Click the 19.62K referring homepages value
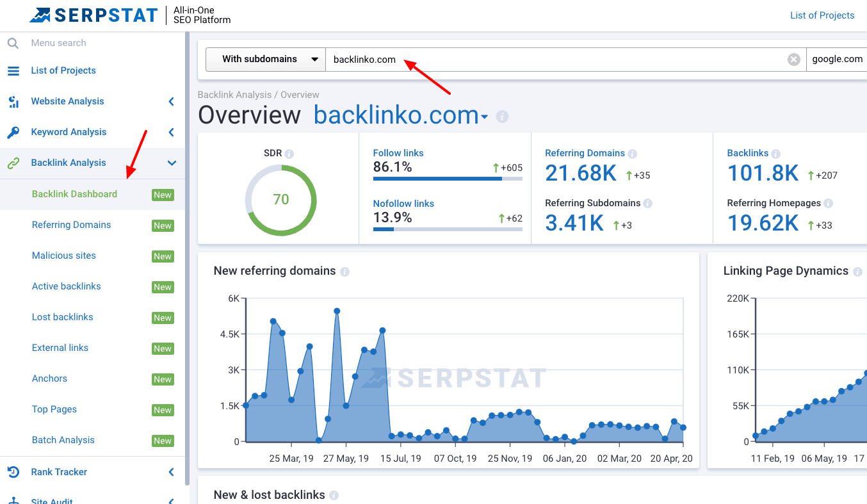867x504 pixels. [x=763, y=223]
